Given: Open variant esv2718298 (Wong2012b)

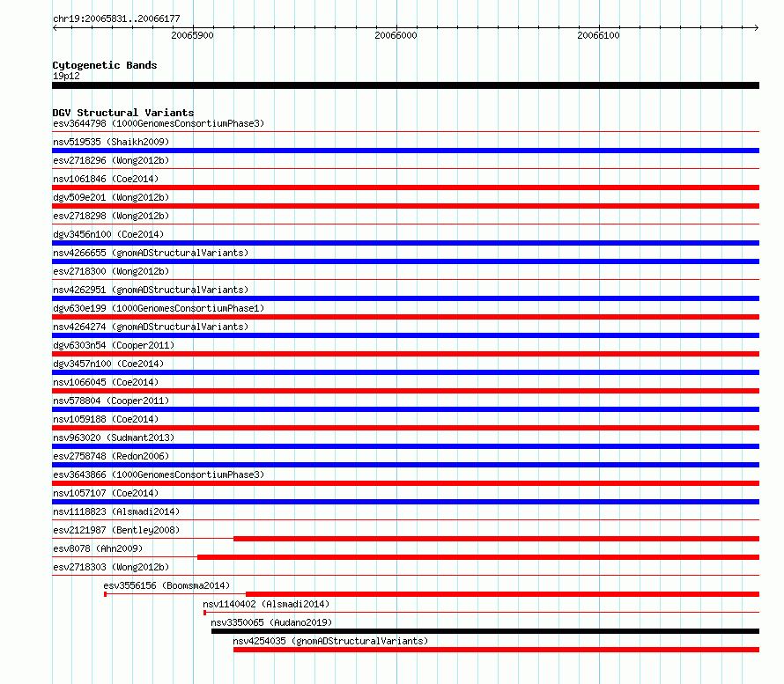Looking at the screenshot, I should (111, 216).
